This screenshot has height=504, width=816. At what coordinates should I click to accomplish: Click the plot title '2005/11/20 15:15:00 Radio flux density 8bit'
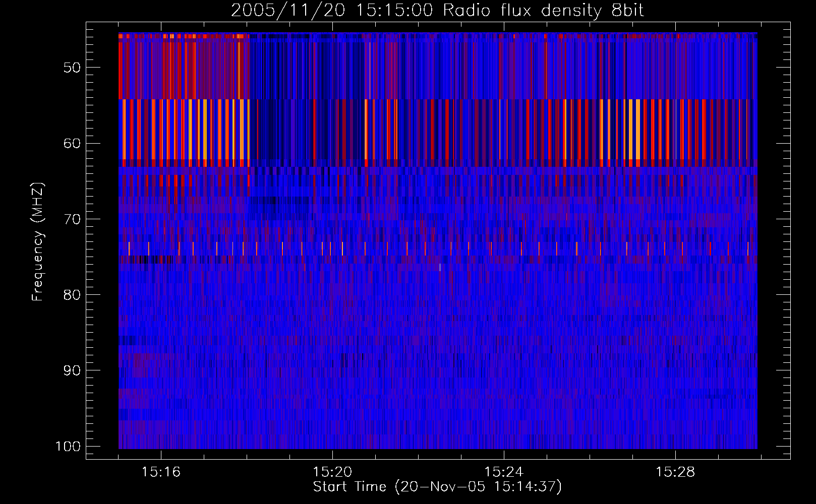point(437,11)
